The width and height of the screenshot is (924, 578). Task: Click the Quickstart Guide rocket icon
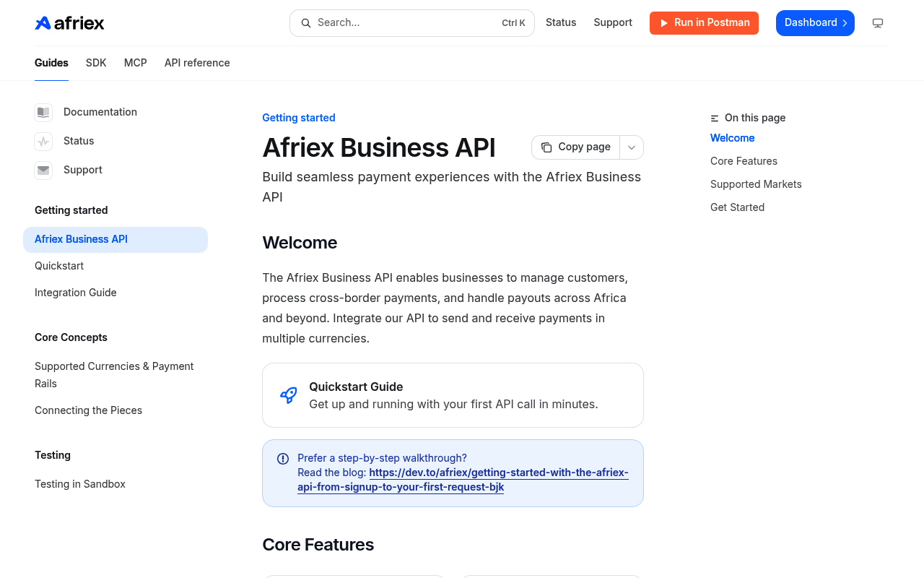(x=289, y=395)
